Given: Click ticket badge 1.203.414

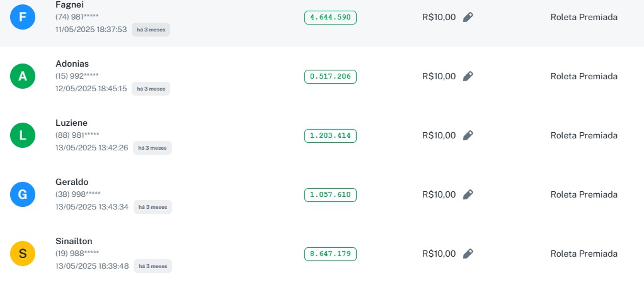Looking at the screenshot, I should click(x=330, y=135).
